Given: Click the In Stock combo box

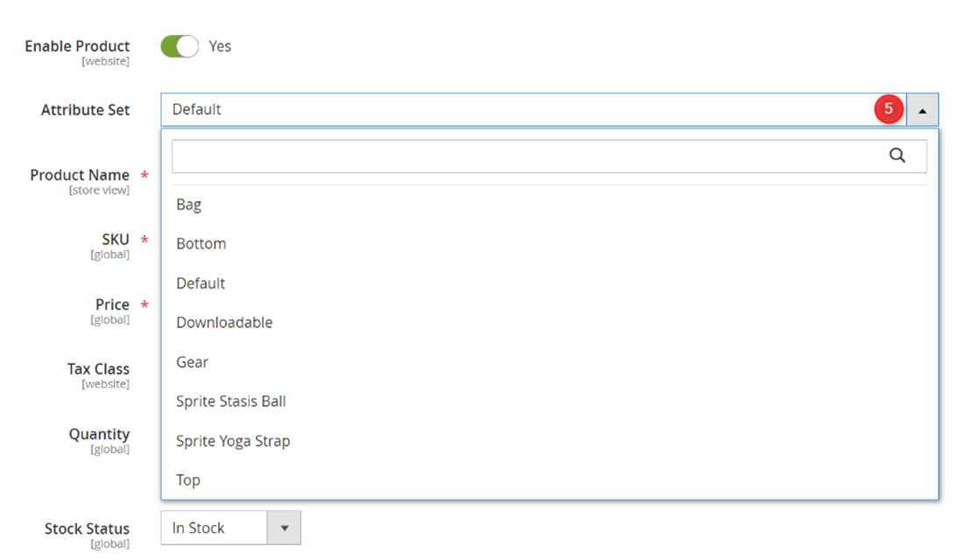Looking at the screenshot, I should [x=215, y=528].
